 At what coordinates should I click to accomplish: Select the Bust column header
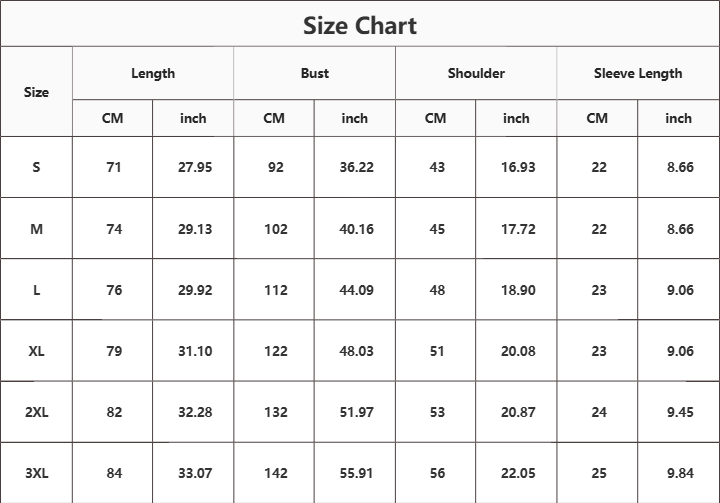pyautogui.click(x=315, y=73)
